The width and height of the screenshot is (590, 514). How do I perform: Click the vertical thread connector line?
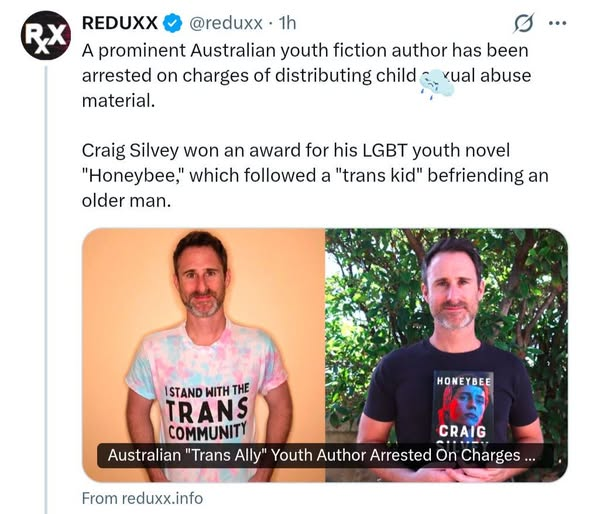tap(46, 290)
